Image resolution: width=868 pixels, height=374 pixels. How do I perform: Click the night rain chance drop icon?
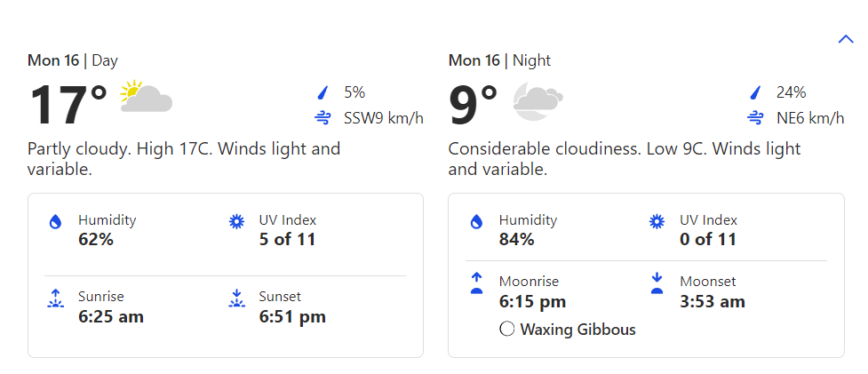755,92
